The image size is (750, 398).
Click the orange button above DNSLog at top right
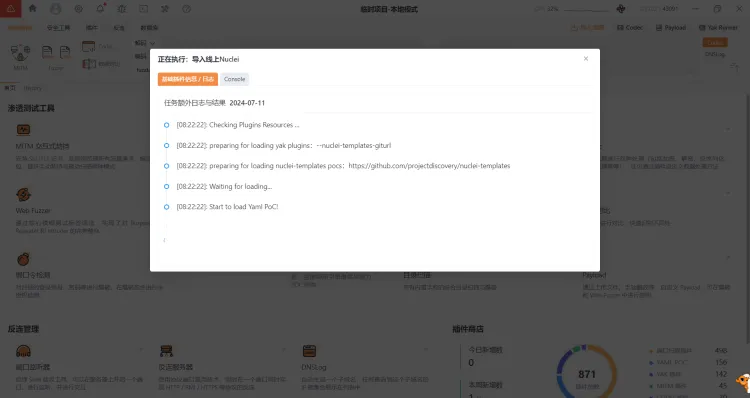click(x=715, y=43)
